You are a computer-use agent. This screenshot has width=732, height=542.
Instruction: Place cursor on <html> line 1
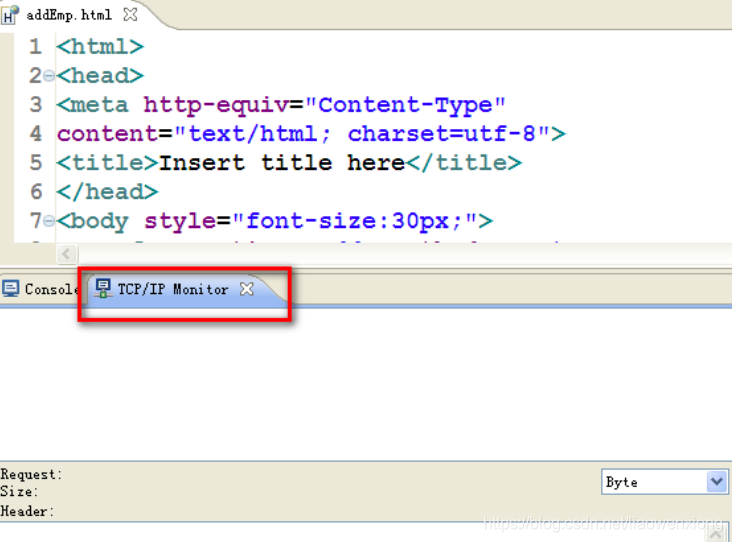tap(100, 47)
